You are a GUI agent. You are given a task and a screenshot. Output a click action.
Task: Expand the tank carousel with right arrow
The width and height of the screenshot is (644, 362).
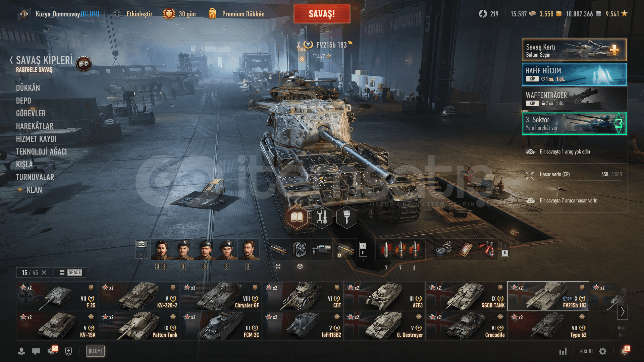(x=623, y=311)
